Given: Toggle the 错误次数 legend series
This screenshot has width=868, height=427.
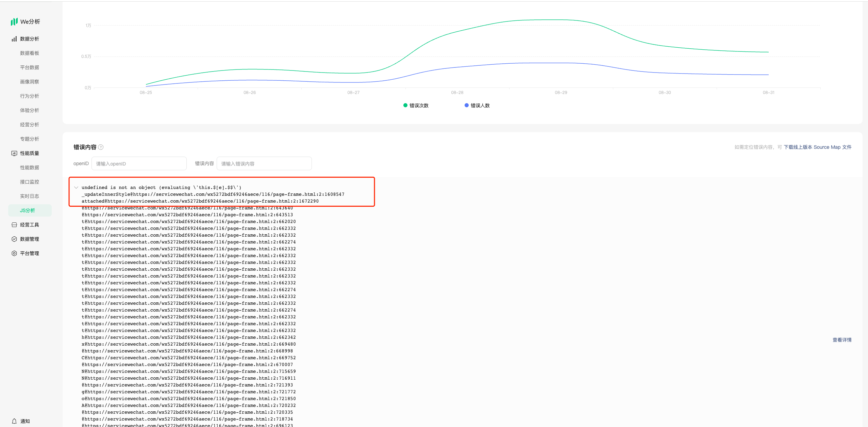Looking at the screenshot, I should click(416, 106).
